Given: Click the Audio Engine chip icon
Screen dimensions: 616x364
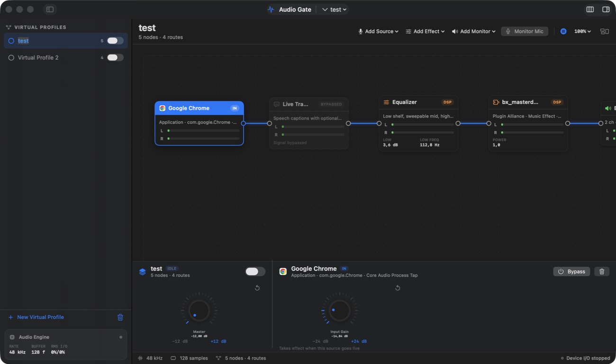Looking at the screenshot, I should click(12, 337).
